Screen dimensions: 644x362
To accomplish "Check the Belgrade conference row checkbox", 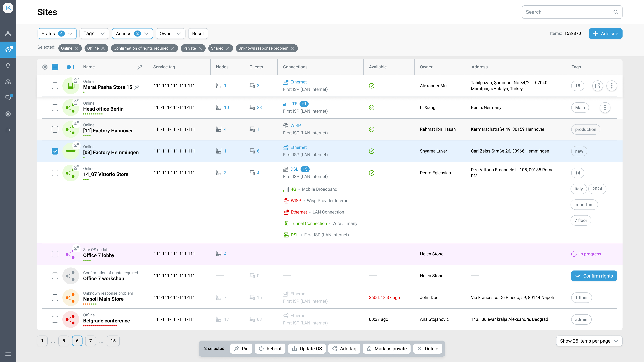I will pos(55,319).
